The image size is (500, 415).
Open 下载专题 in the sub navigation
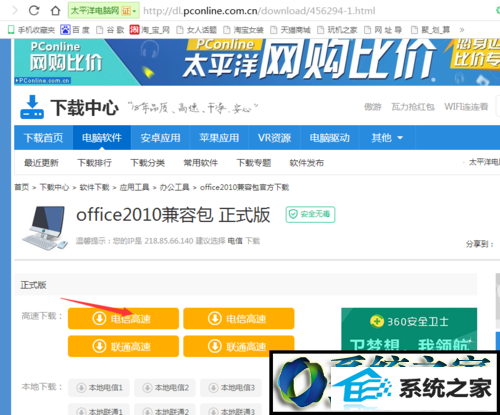point(254,163)
